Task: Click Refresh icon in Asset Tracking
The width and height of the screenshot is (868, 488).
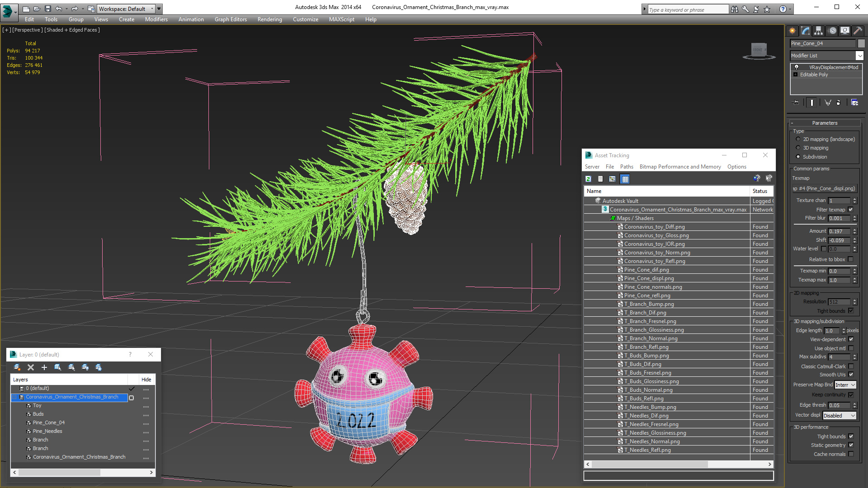Action: (588, 179)
